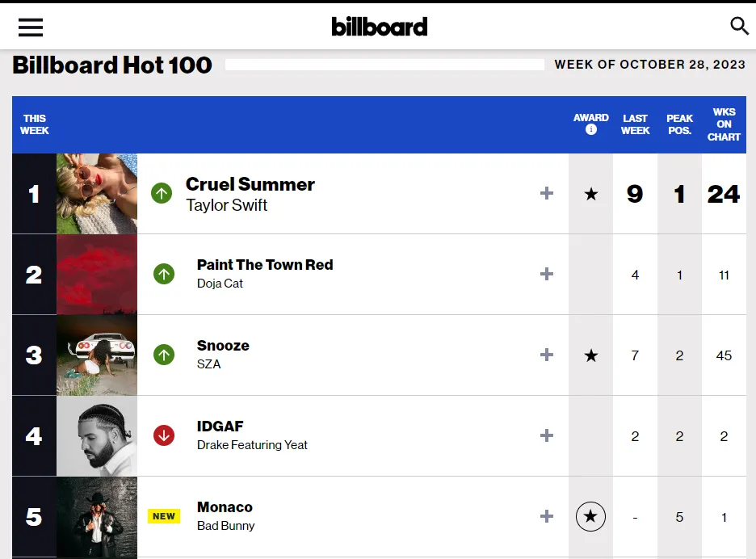This screenshot has height=559, width=756.
Task: Expand Paint The Town Red details
Action: (547, 274)
